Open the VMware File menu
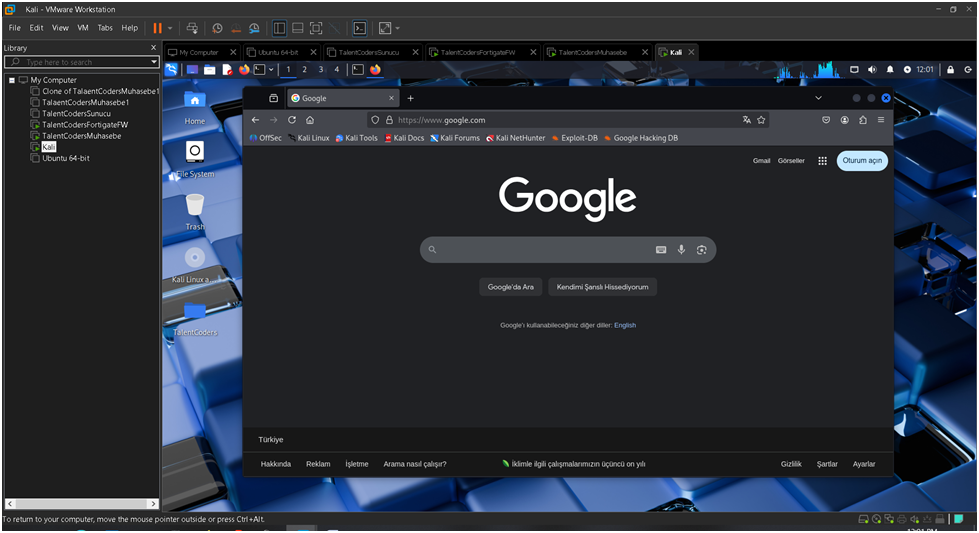 coord(14,28)
